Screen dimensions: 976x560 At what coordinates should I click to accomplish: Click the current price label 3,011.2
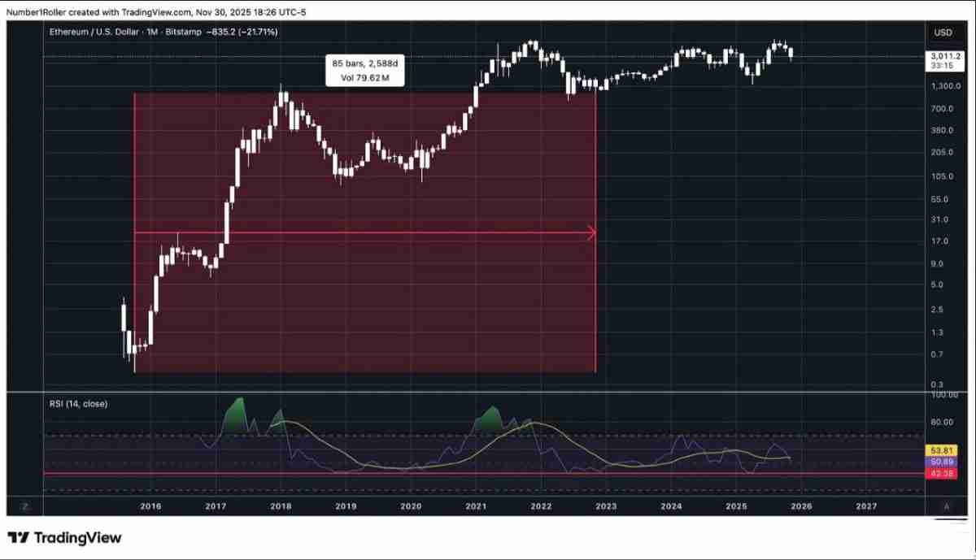point(947,56)
